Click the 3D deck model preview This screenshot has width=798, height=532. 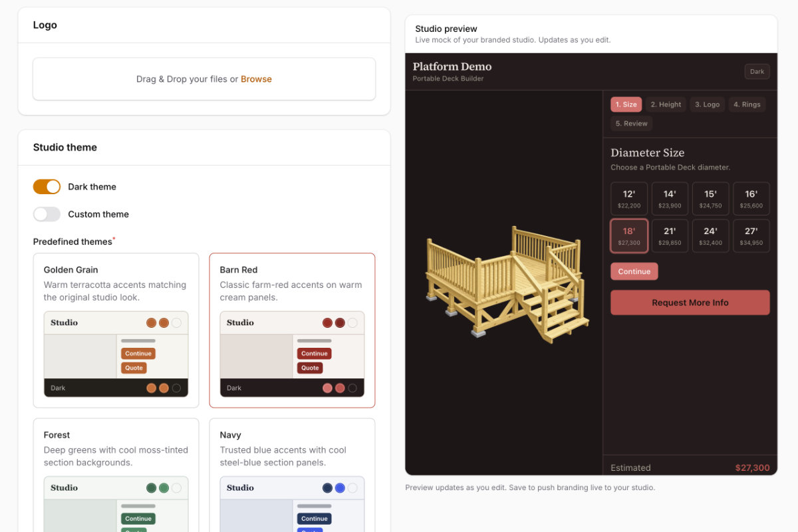tap(508, 284)
